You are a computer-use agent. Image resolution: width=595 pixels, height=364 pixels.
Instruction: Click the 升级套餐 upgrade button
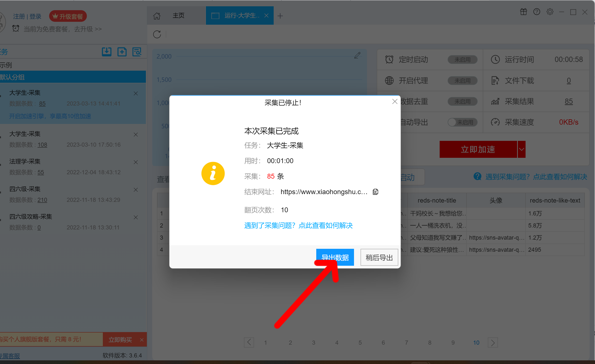click(68, 16)
